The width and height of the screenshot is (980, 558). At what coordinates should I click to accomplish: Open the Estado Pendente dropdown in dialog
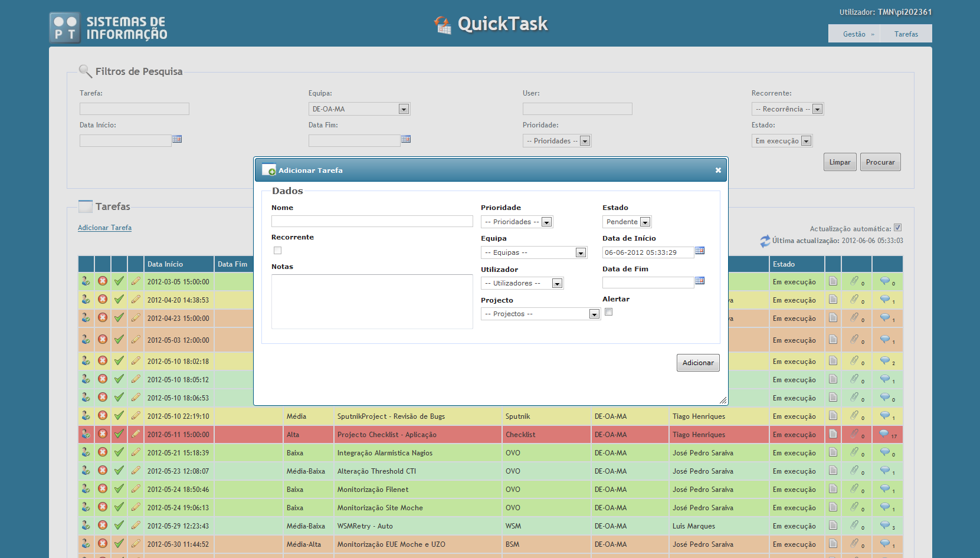[x=627, y=222]
